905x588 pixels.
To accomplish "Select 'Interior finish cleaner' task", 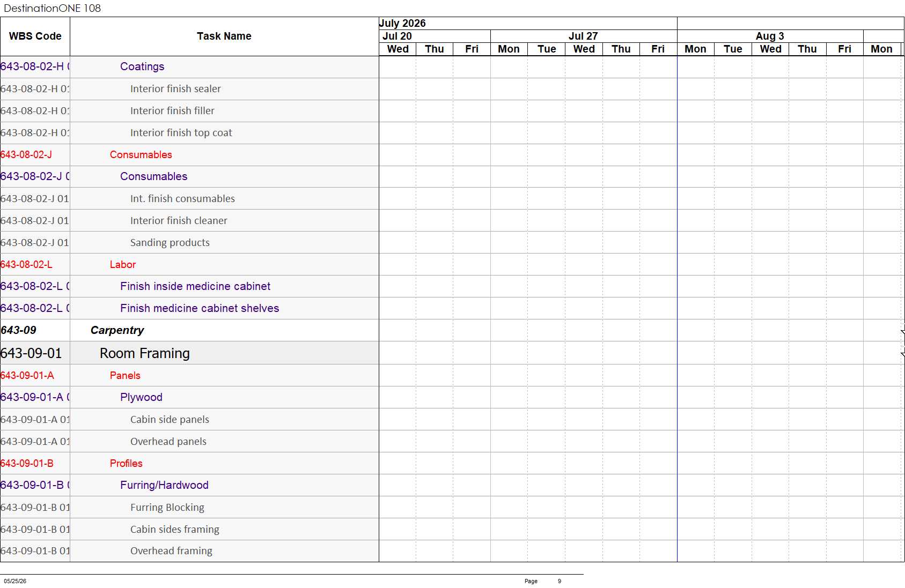I will point(179,221).
